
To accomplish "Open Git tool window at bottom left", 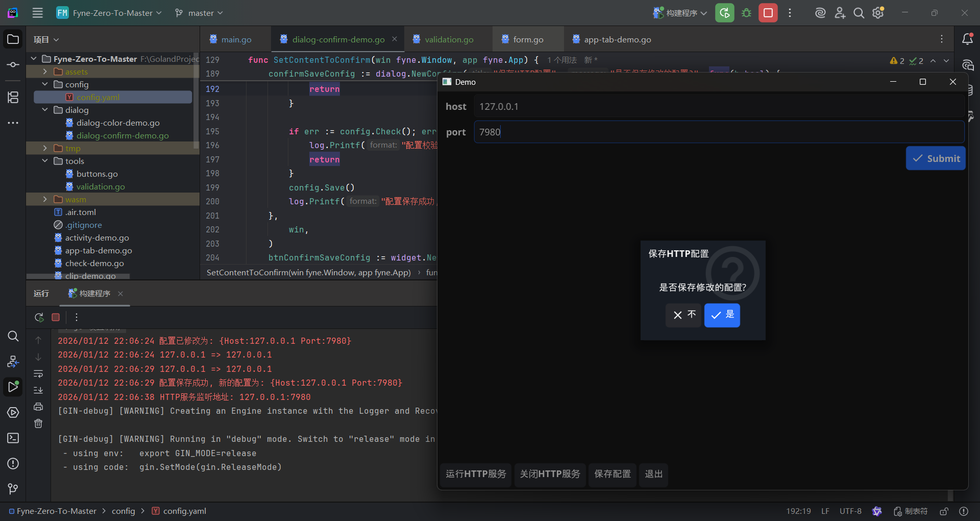I will (x=13, y=489).
